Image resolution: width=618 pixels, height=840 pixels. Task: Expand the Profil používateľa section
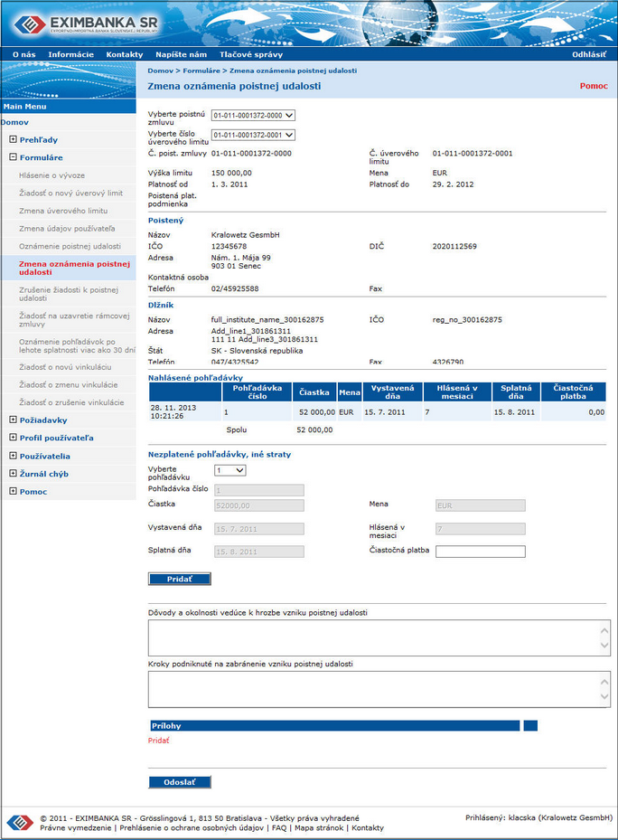click(x=13, y=437)
